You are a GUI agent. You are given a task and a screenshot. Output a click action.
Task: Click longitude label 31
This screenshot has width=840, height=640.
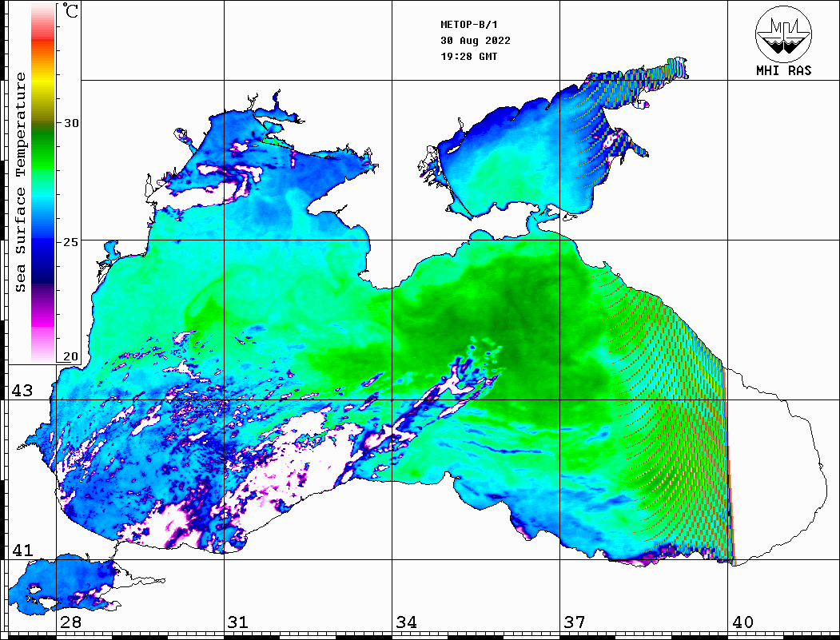pyautogui.click(x=238, y=622)
